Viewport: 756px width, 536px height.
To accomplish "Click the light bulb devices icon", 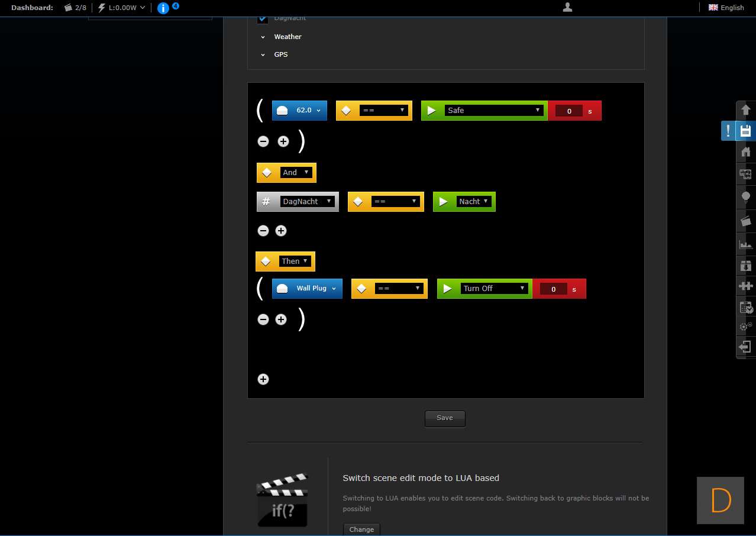I will point(745,196).
